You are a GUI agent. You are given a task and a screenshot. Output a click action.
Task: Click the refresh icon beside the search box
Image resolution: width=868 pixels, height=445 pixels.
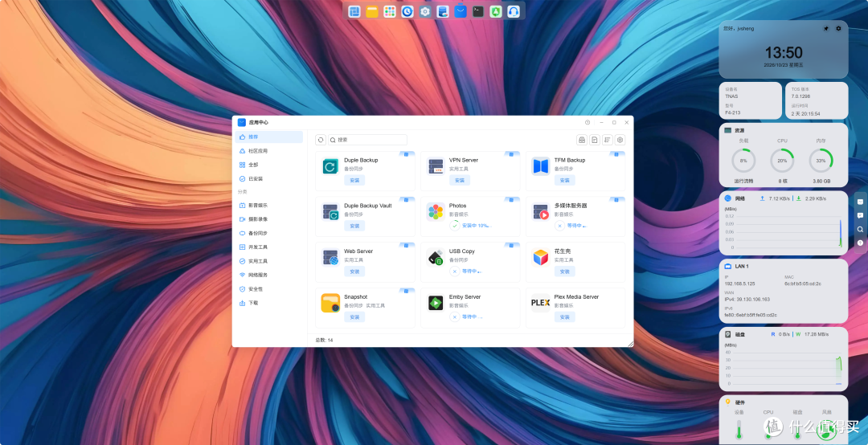[x=321, y=140]
